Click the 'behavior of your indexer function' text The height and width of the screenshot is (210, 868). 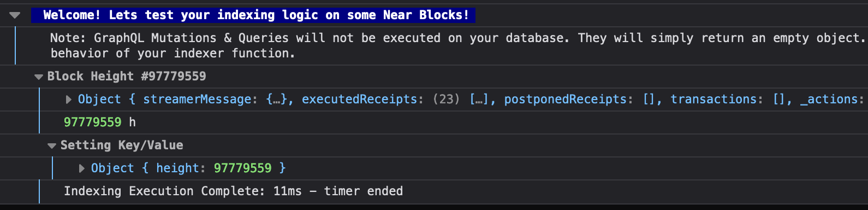click(173, 54)
